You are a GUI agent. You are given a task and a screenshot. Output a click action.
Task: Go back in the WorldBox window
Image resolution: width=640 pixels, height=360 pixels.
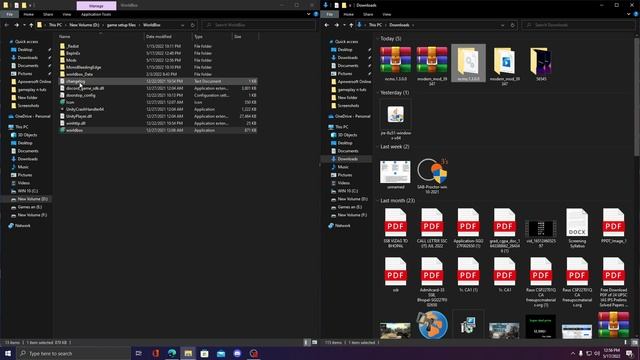click(7, 25)
